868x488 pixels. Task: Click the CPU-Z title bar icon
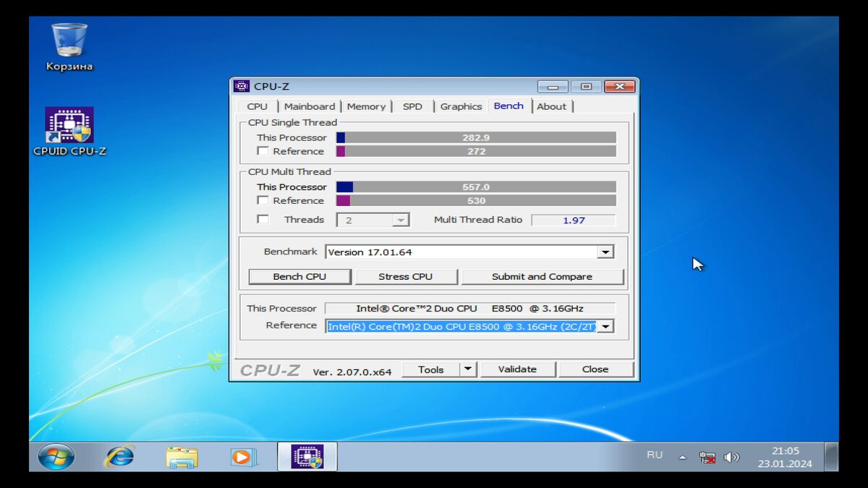click(242, 87)
